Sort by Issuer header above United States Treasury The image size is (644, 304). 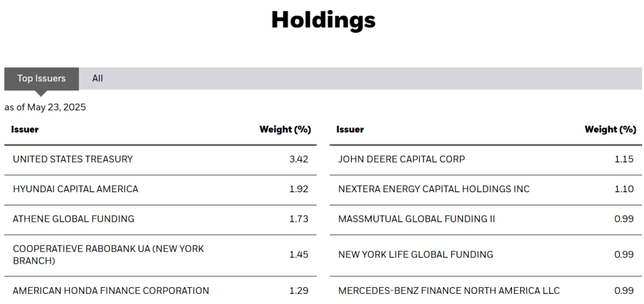click(25, 129)
